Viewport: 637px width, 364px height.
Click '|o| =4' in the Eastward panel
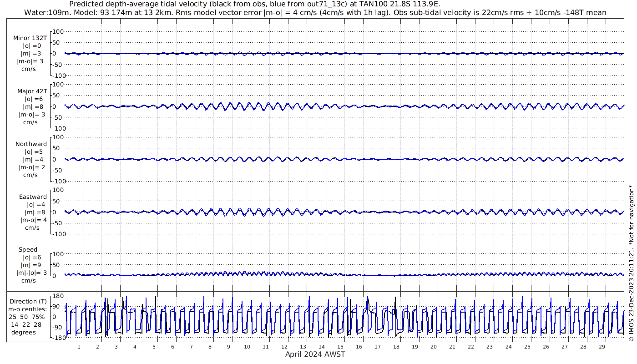(35, 204)
